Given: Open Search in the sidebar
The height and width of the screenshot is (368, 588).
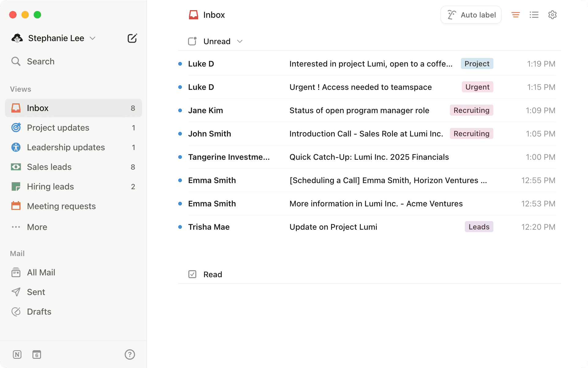Looking at the screenshot, I should [41, 61].
